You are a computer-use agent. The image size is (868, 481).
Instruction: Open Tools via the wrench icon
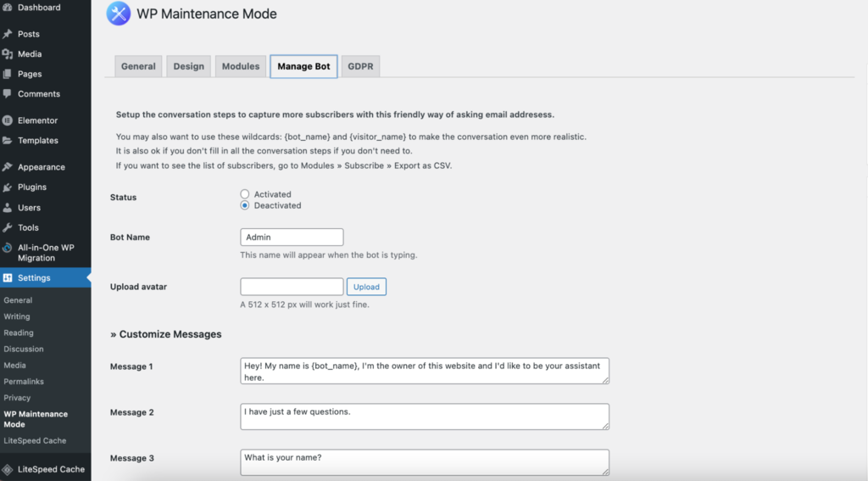[8, 227]
